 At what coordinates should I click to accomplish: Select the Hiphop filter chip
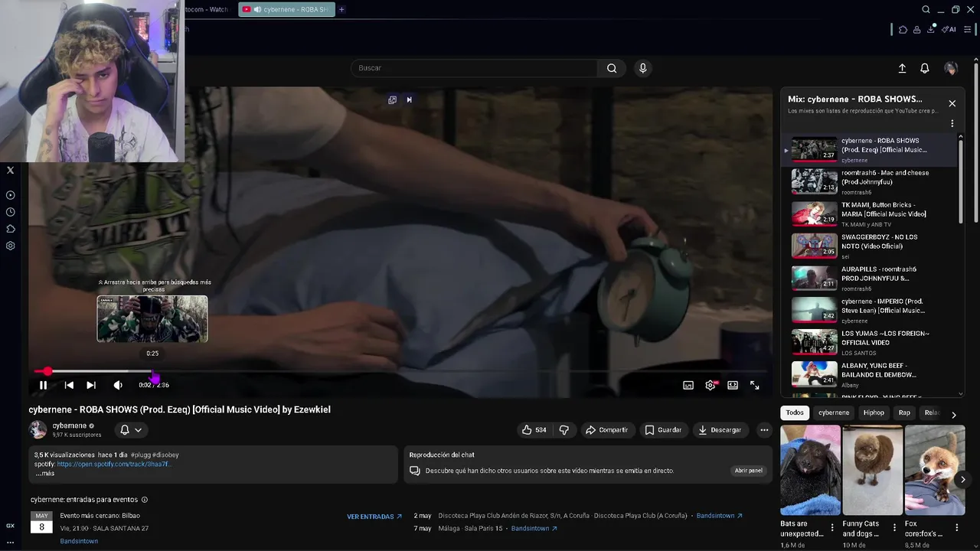pyautogui.click(x=874, y=412)
